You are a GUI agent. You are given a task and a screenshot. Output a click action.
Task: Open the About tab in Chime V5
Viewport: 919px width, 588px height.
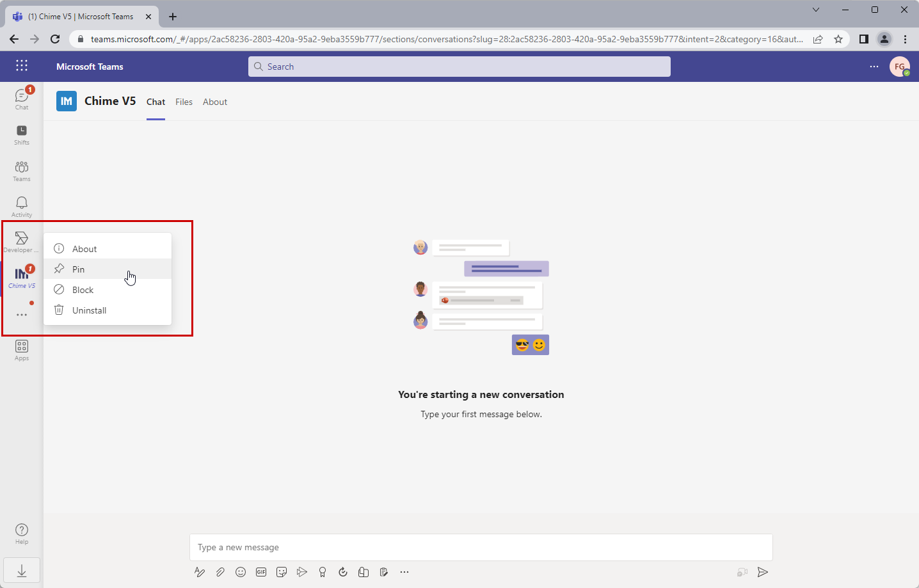(215, 102)
